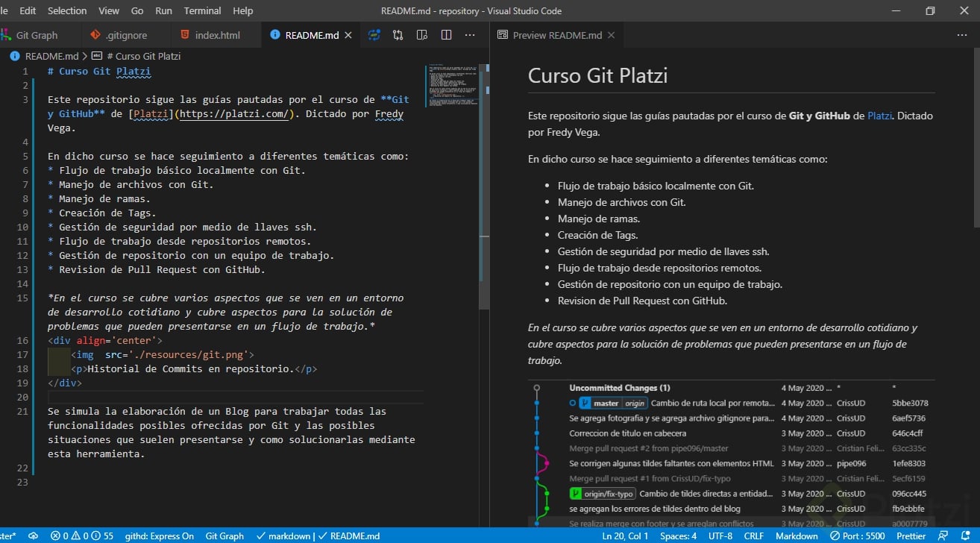Click the editor vertical scrollbar
The width and height of the screenshot is (980, 543).
tap(485, 186)
